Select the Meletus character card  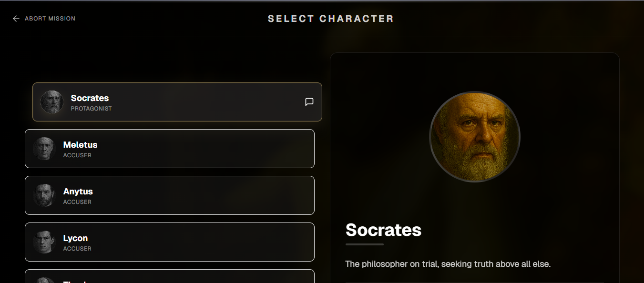[x=169, y=148]
